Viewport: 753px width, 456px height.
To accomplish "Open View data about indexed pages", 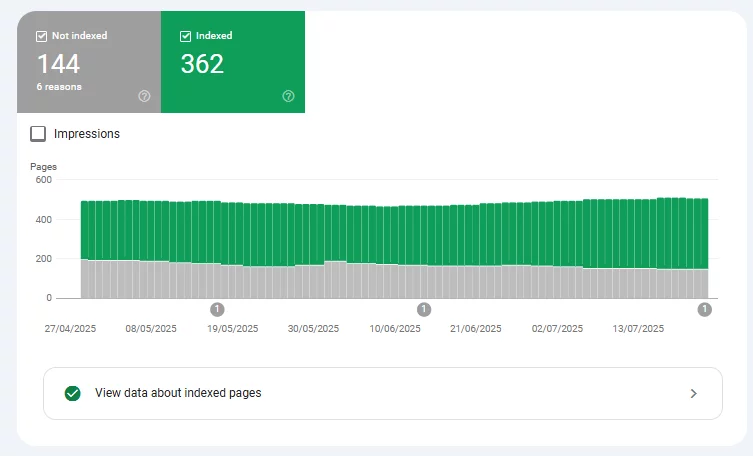I will click(178, 393).
